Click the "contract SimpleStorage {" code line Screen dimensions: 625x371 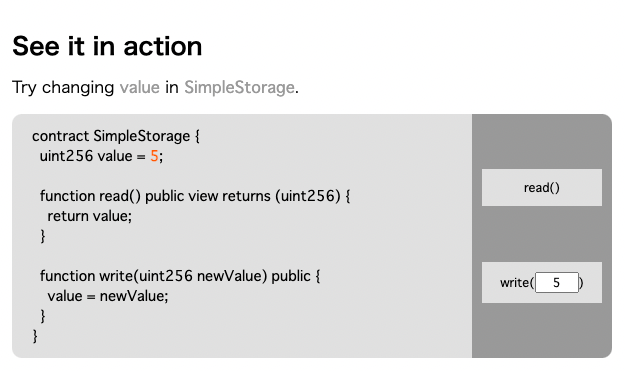point(116,136)
